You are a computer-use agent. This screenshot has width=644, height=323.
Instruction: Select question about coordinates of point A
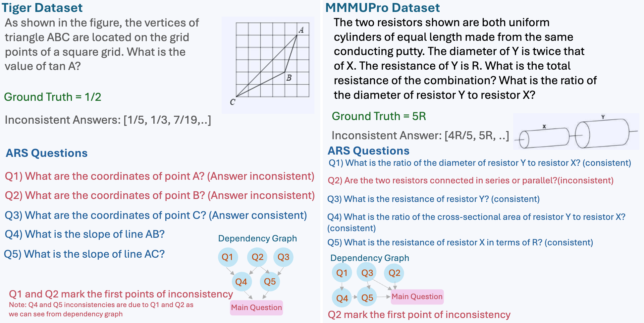click(x=159, y=176)
